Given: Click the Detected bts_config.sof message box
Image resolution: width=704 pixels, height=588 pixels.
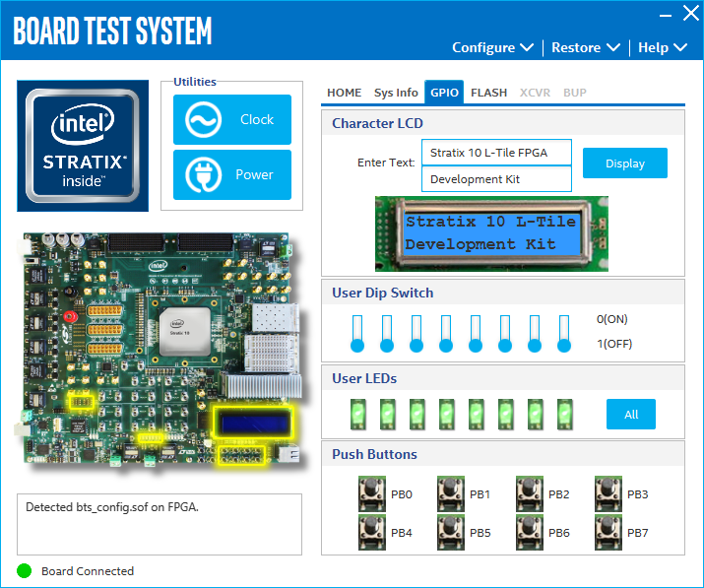Looking at the screenshot, I should pyautogui.click(x=160, y=524).
